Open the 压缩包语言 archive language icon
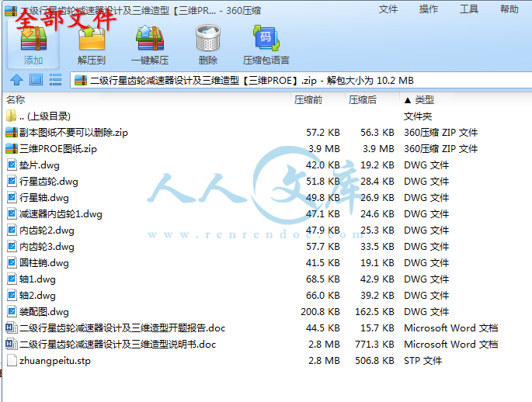Viewport: 532px width, 402px height. point(266,38)
